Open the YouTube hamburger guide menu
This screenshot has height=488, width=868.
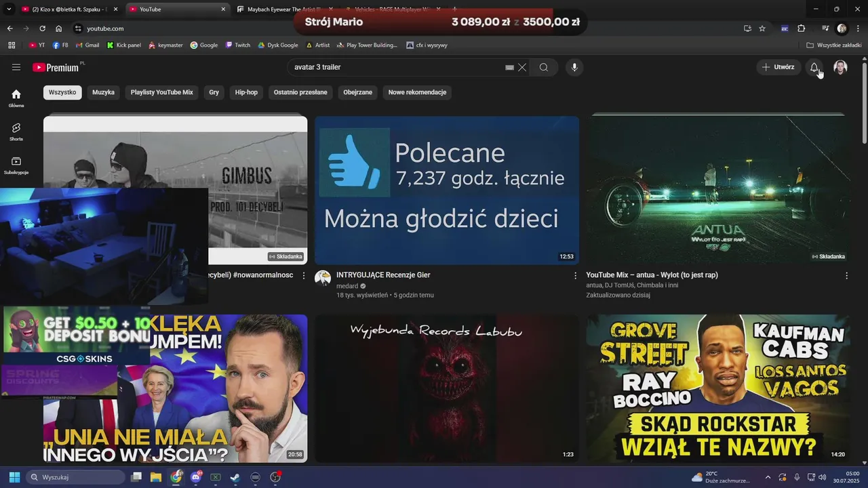(16, 67)
